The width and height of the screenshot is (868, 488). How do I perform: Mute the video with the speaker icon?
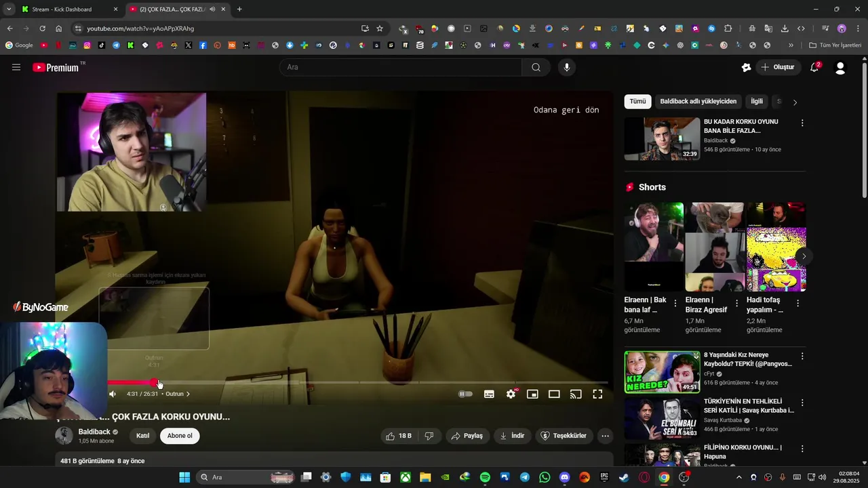113,394
